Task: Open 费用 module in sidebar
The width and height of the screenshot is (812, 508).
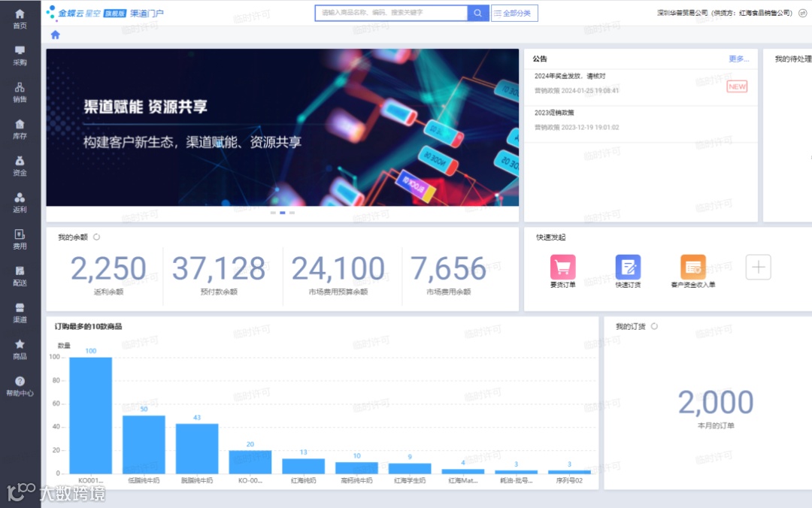Action: click(x=20, y=239)
